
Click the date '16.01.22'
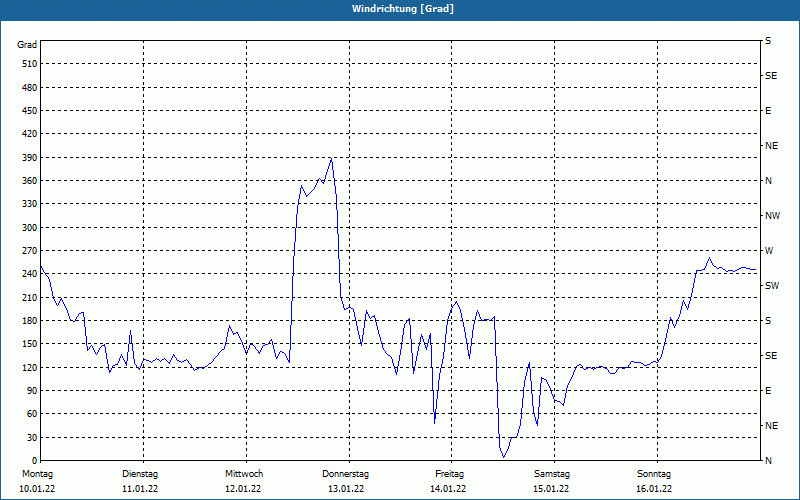point(654,489)
